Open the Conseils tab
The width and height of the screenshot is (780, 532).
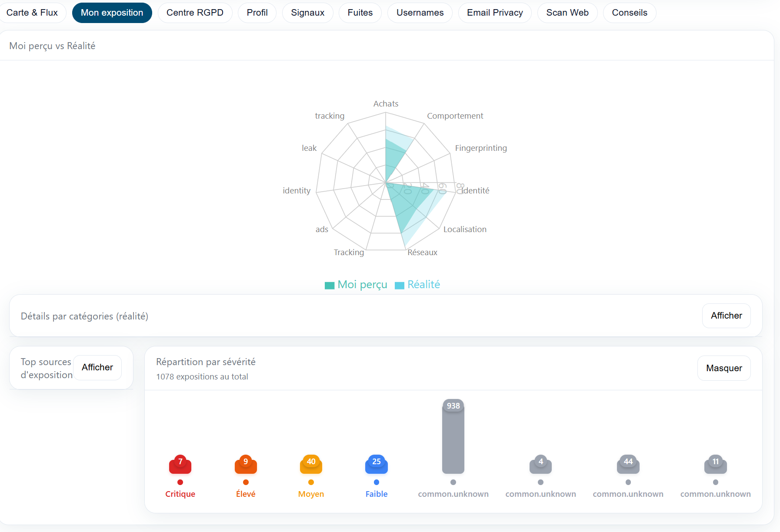point(630,13)
